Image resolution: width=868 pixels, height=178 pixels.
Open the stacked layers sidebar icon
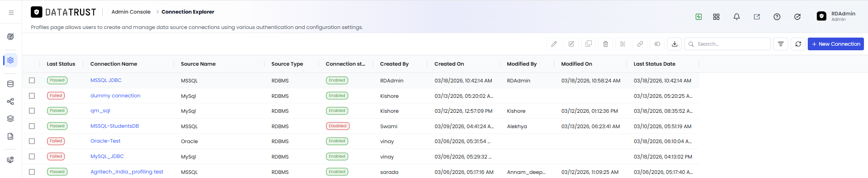tap(10, 119)
